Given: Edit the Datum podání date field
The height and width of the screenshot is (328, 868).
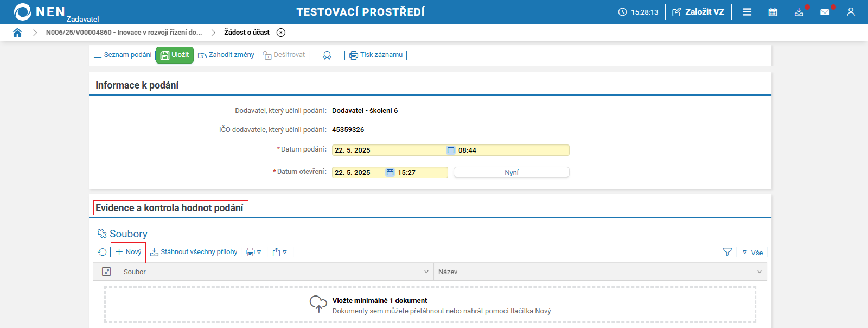Looking at the screenshot, I should tap(389, 150).
